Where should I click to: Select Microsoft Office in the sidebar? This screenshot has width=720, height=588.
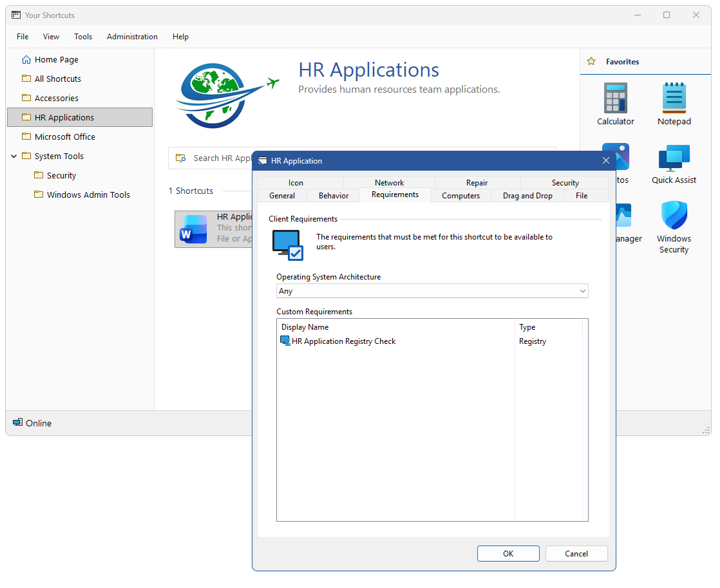coord(65,137)
